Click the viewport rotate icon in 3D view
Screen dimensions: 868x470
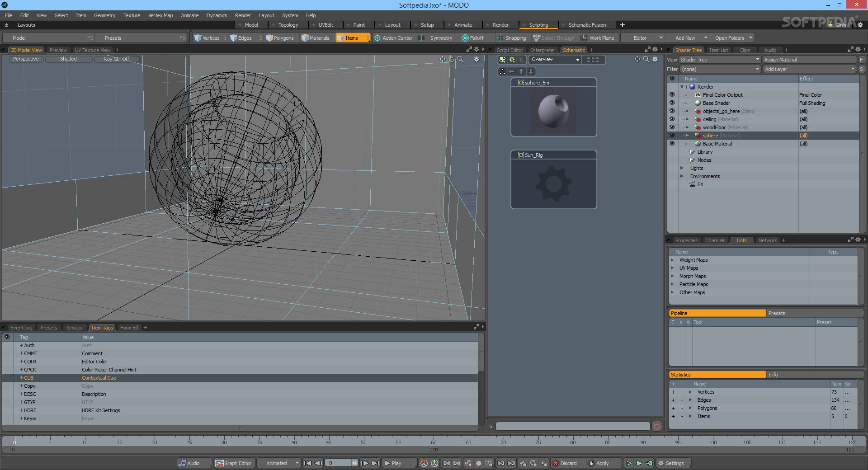451,59
